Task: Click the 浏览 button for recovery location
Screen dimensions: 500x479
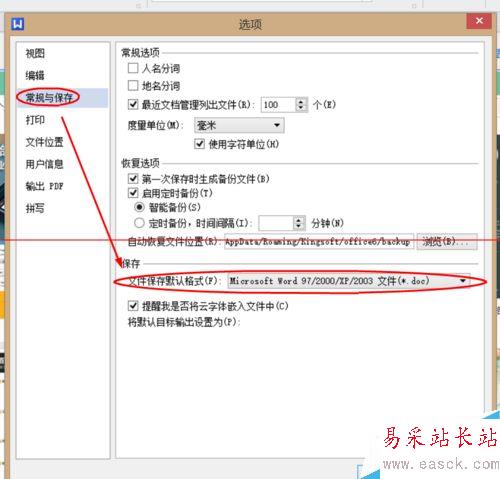Action: click(447, 241)
